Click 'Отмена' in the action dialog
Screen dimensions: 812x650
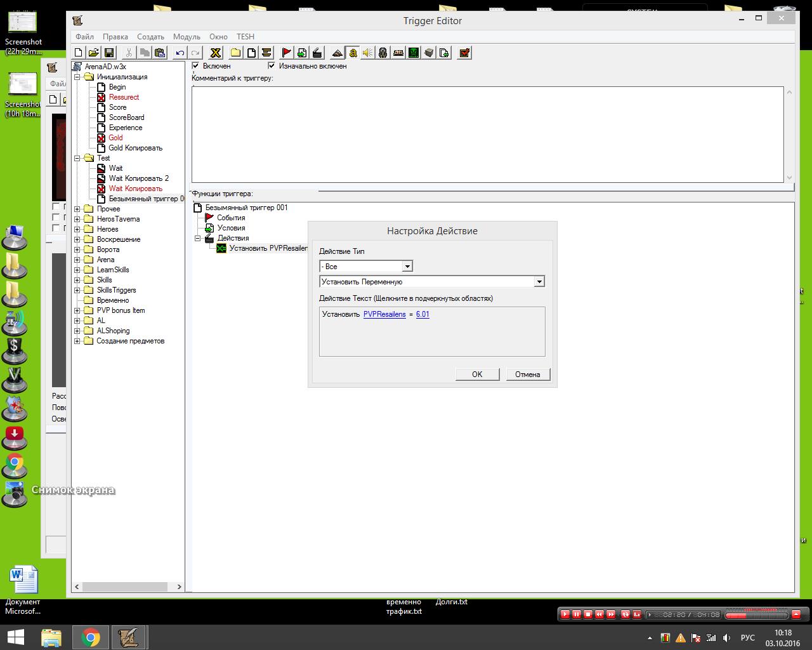528,375
